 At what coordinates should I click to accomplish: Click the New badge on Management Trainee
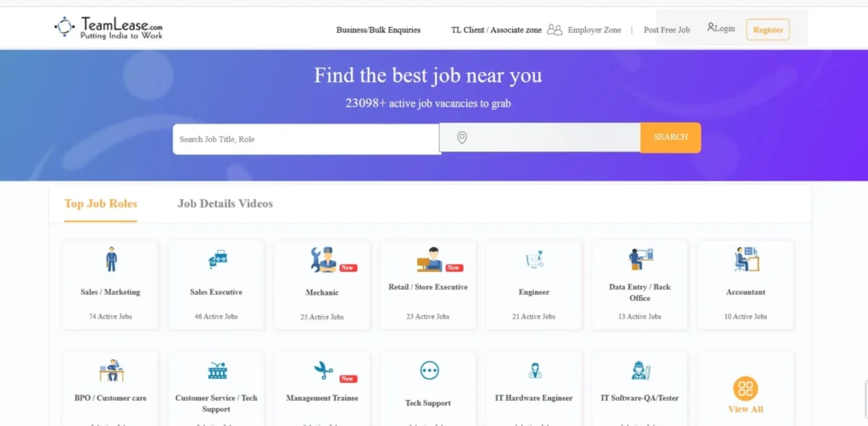[x=348, y=379]
